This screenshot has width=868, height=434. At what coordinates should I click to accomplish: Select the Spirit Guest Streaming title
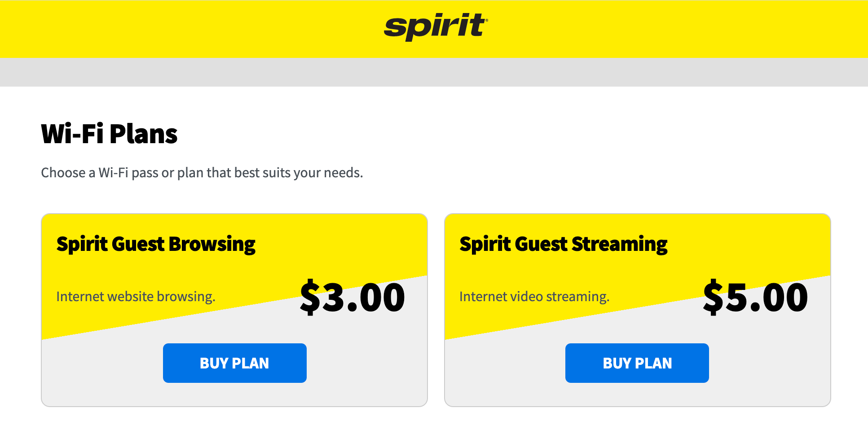[563, 245]
